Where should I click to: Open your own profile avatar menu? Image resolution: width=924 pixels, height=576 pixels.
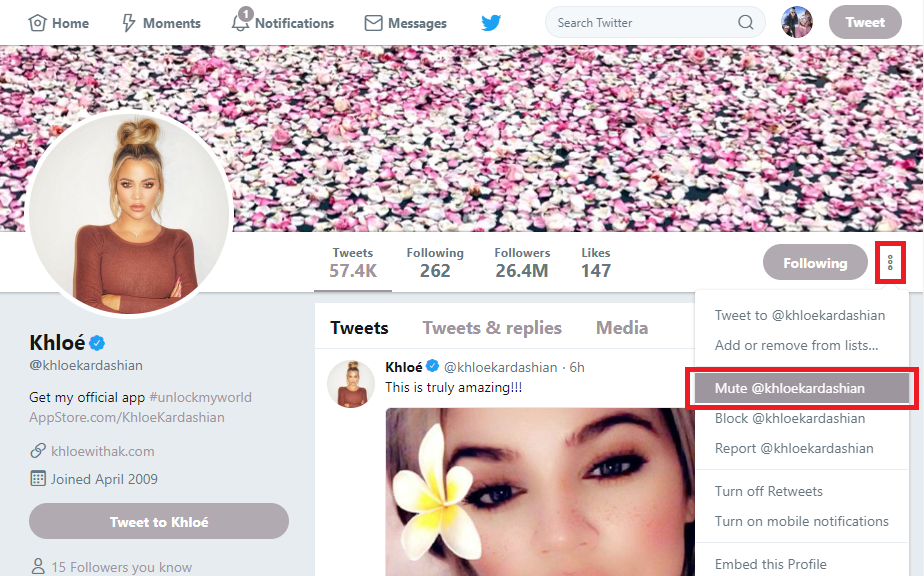797,22
